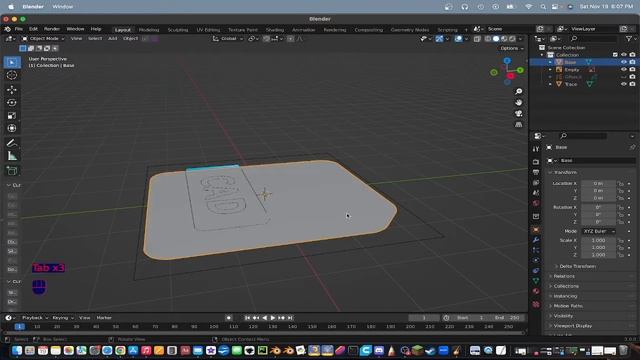Open the Tool properties tab
Viewport: 640px width, 360px height.
coord(536,149)
